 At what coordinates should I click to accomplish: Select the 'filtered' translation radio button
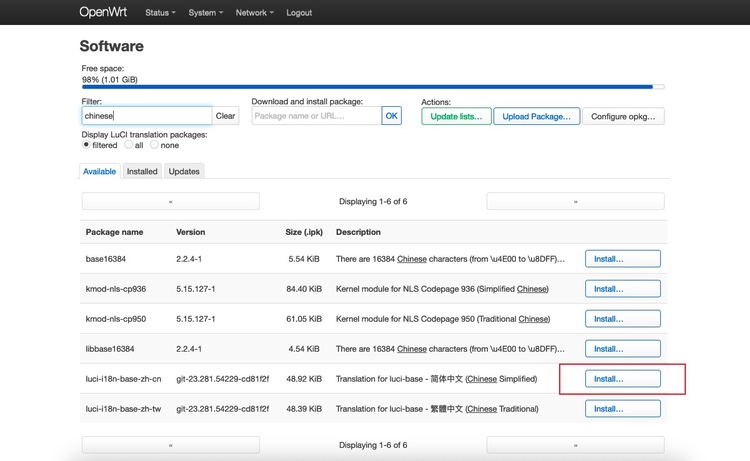(86, 145)
